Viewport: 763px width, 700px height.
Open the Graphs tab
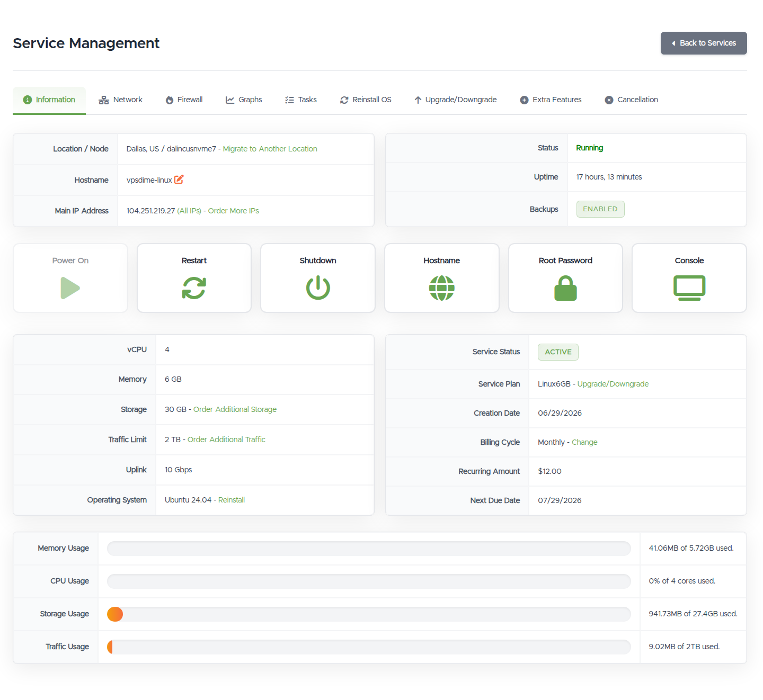click(244, 100)
